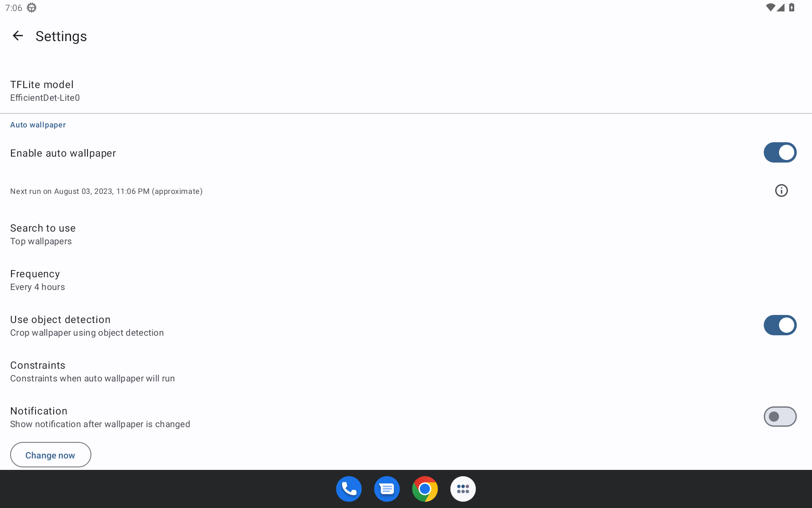
Task: Open Search to use options
Action: pos(43,234)
